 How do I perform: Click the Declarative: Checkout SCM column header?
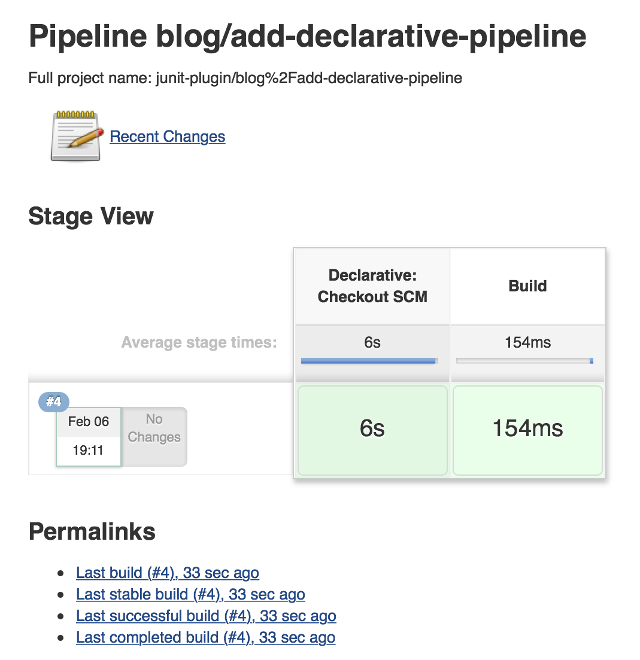(372, 286)
